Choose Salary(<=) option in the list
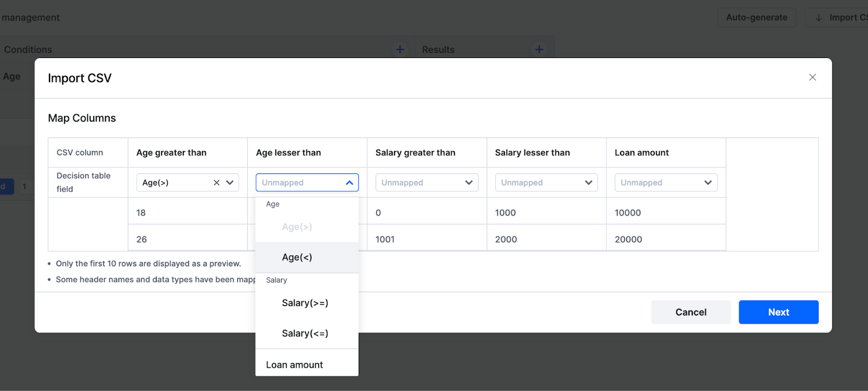Image resolution: width=868 pixels, height=391 pixels. [x=307, y=334]
